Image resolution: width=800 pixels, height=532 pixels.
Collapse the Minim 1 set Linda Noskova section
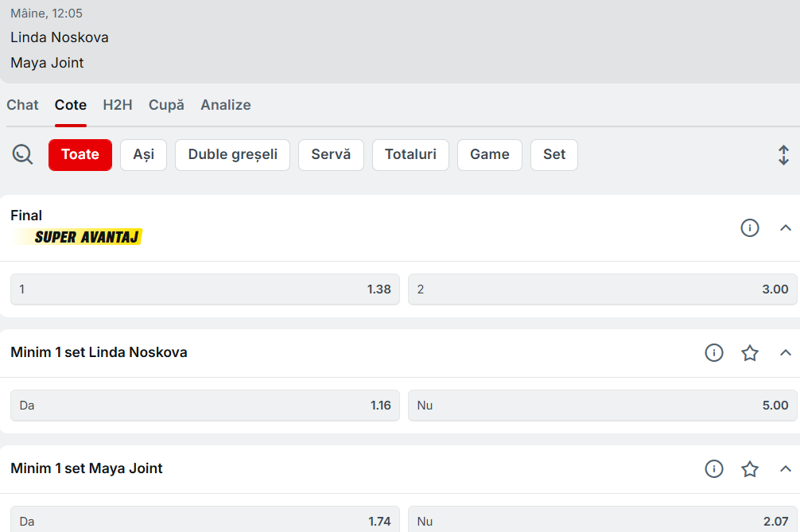pos(786,352)
